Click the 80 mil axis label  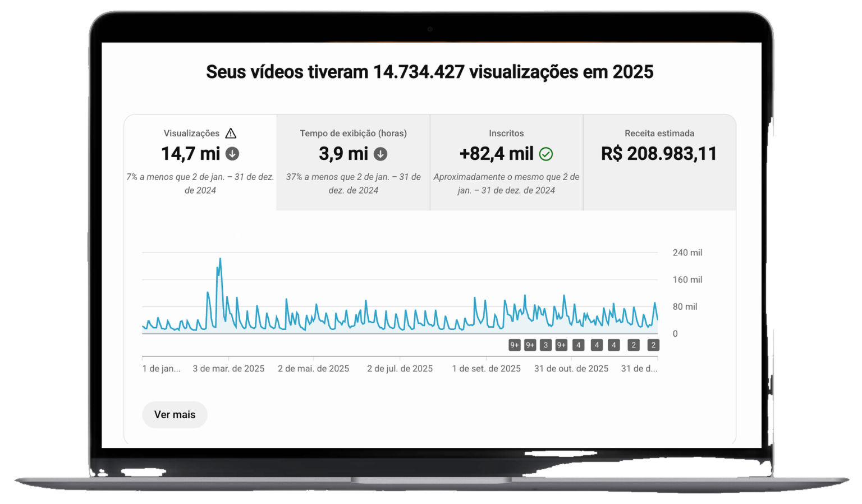(685, 306)
